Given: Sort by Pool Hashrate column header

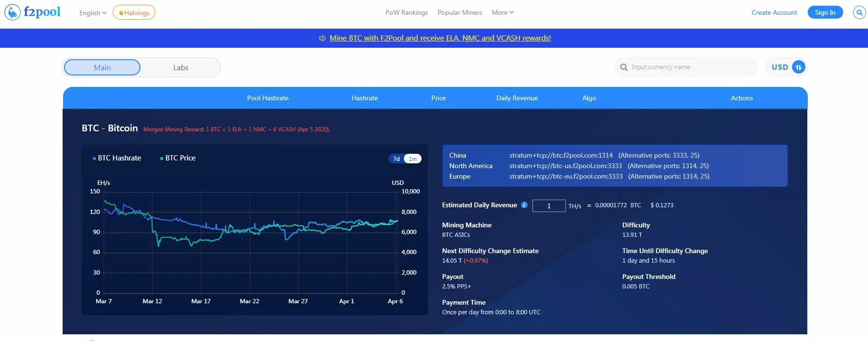Looking at the screenshot, I should tap(268, 98).
